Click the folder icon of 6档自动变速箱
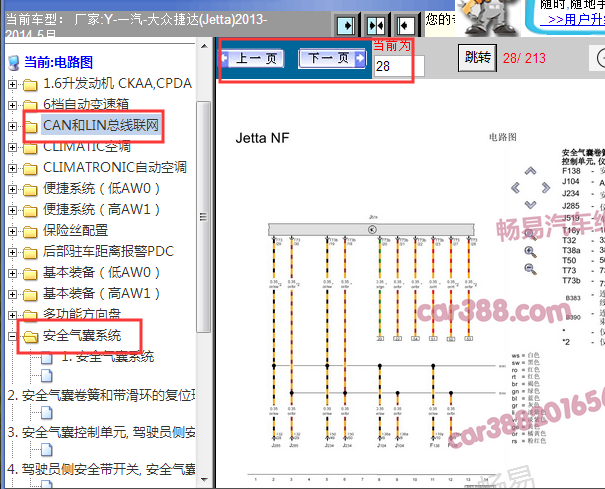Viewport: 605px width, 489px height. click(30, 105)
